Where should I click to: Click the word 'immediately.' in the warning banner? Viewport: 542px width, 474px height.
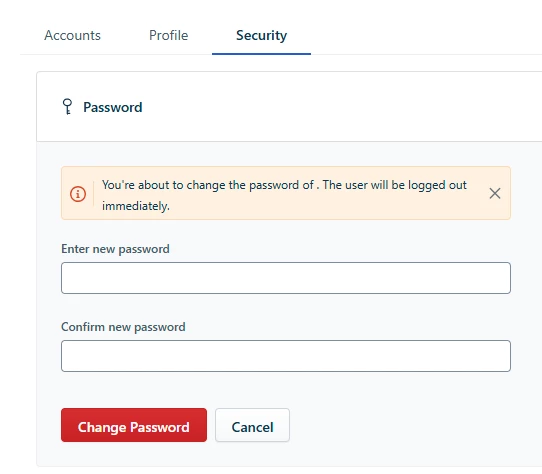point(136,206)
